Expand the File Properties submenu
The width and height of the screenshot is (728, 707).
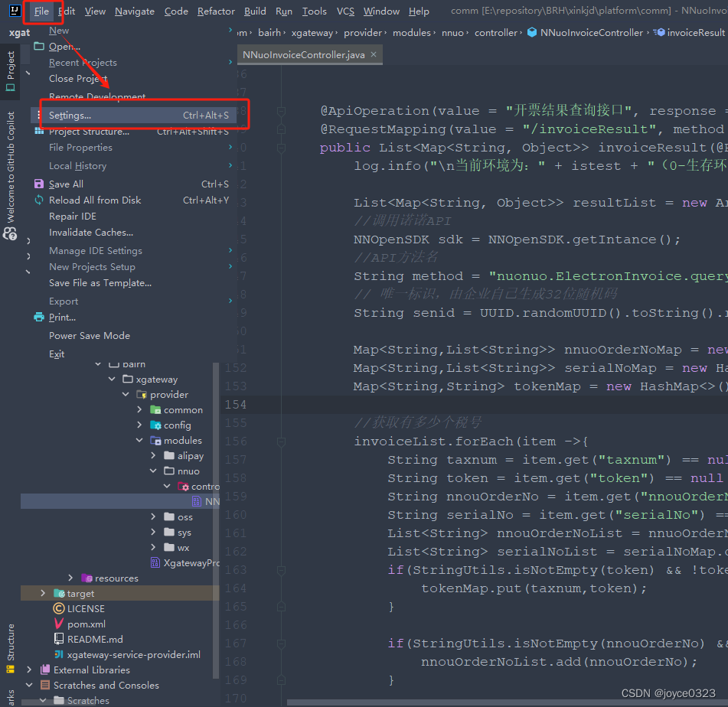[230, 147]
